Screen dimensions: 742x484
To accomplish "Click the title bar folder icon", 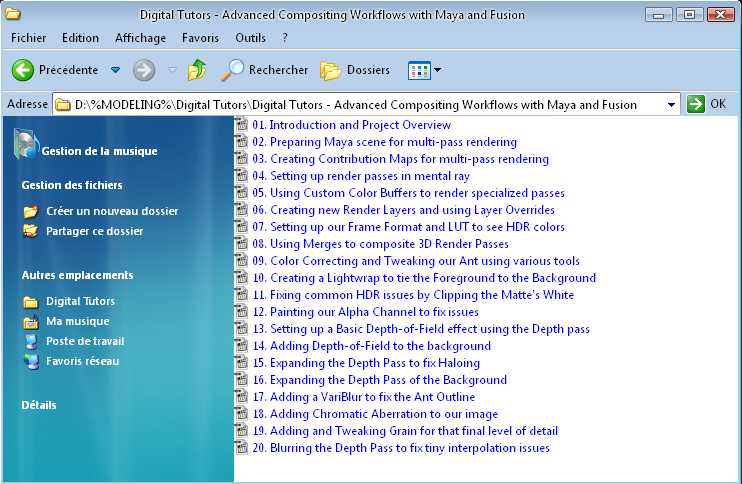I will click(13, 14).
